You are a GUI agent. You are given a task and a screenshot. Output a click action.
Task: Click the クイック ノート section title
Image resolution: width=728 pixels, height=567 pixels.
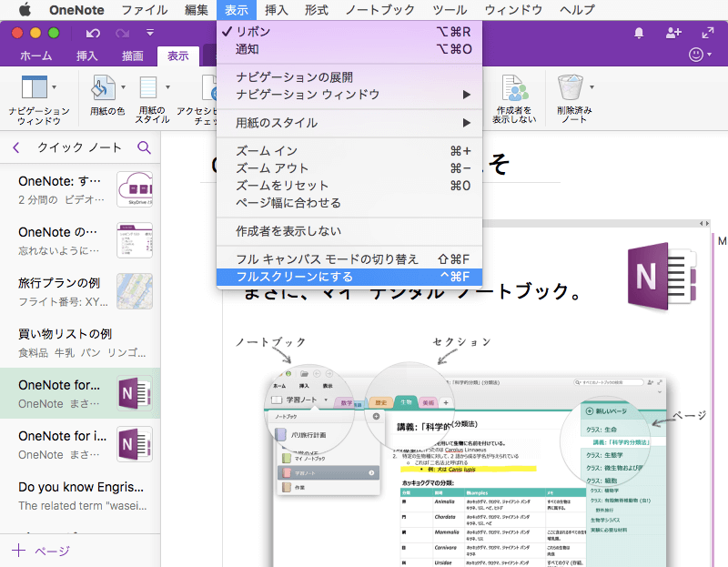(x=79, y=147)
